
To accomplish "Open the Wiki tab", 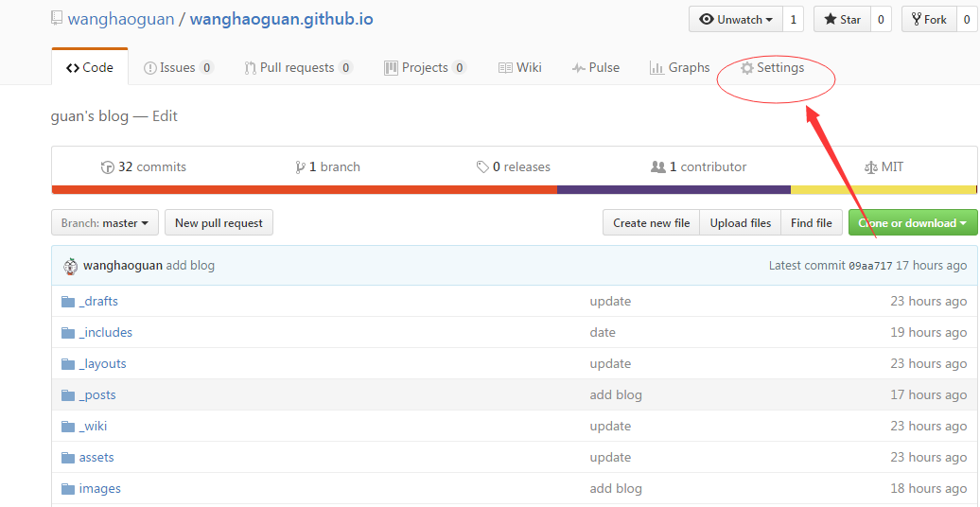I will pyautogui.click(x=520, y=67).
